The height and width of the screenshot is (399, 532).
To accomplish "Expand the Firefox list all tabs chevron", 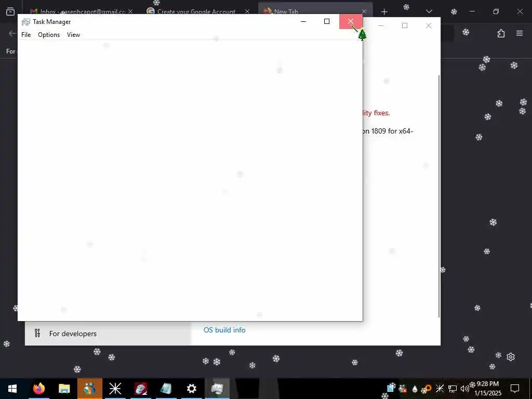I will click(429, 11).
